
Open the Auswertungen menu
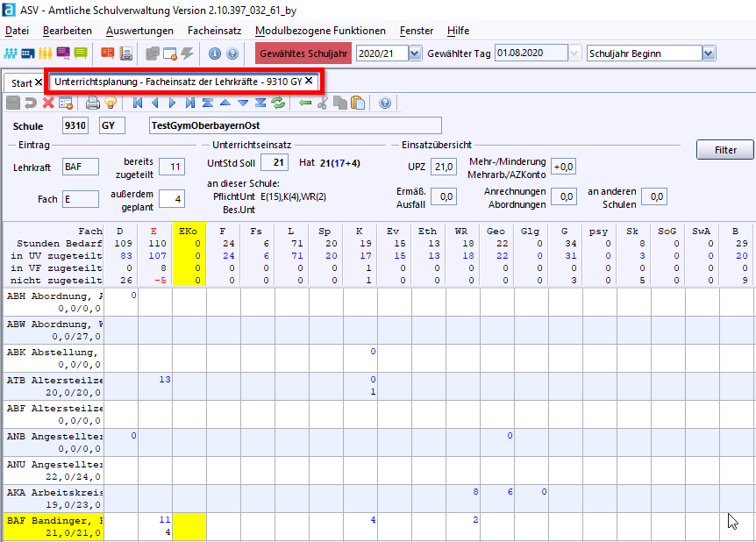139,31
